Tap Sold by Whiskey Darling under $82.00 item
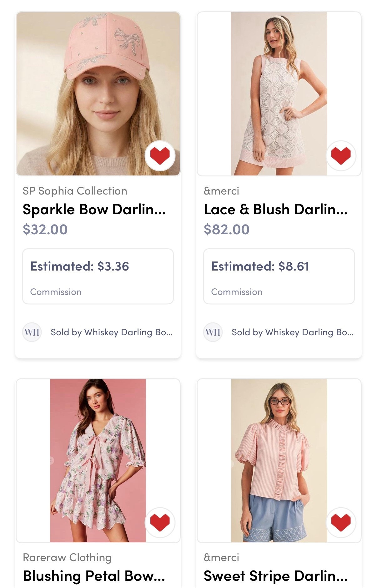This screenshot has width=377, height=588. pos(292,332)
